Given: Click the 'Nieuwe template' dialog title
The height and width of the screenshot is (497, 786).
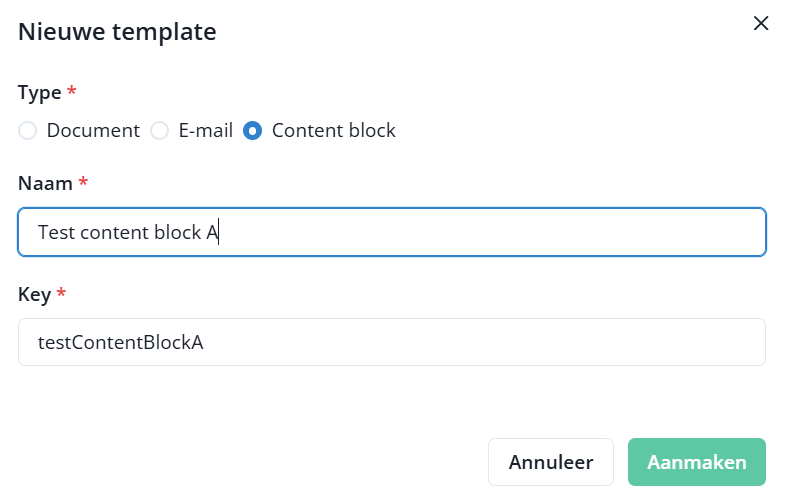Looking at the screenshot, I should point(117,32).
